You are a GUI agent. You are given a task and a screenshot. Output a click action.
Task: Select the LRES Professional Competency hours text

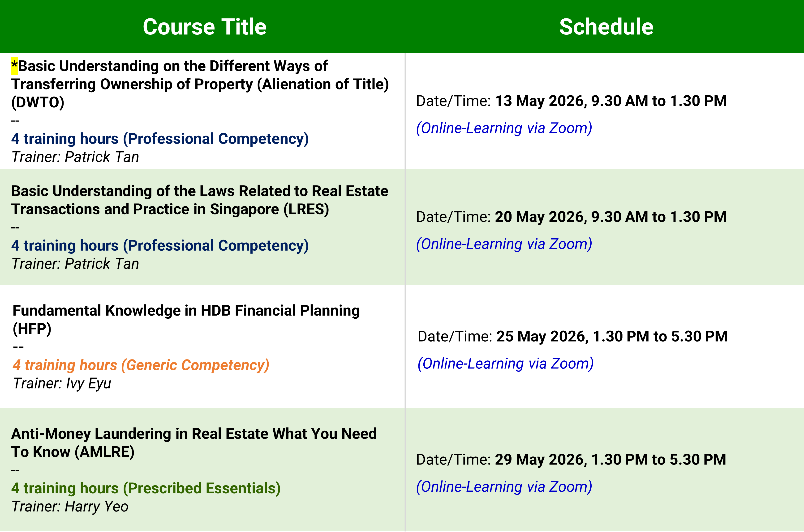[x=159, y=246]
